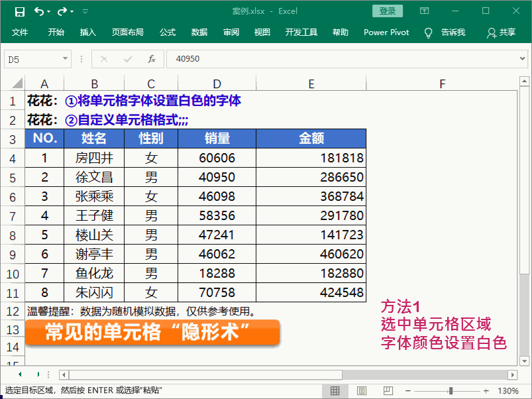The height and width of the screenshot is (399, 532).
Task: Switch to the 开发工具 ribbon tab
Action: [x=301, y=32]
